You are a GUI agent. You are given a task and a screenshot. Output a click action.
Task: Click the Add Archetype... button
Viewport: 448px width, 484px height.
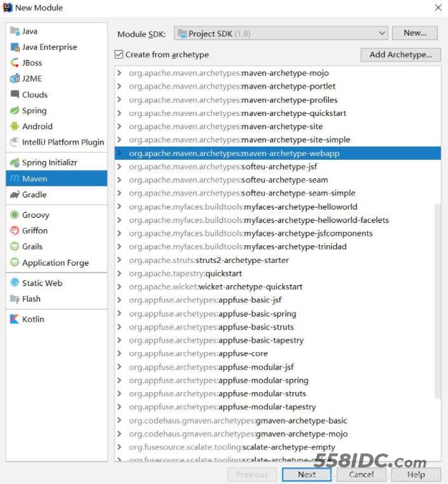400,55
